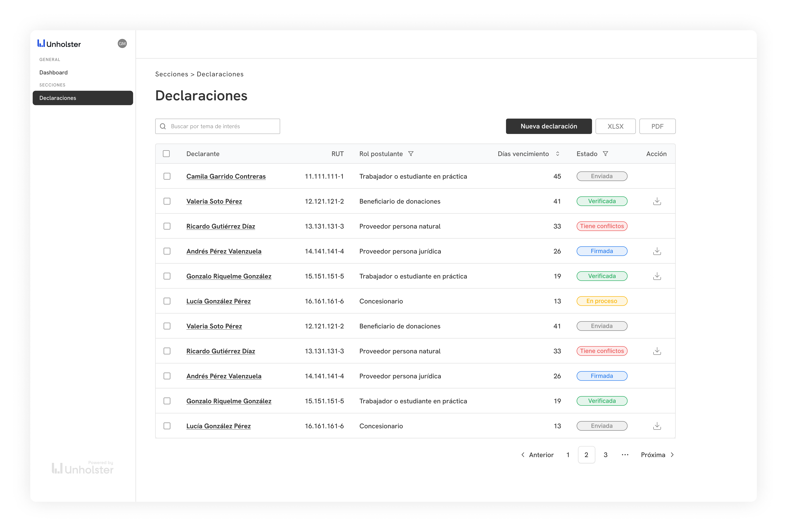Click the Nueva declaración button
Viewport: 787px width, 532px height.
[549, 126]
